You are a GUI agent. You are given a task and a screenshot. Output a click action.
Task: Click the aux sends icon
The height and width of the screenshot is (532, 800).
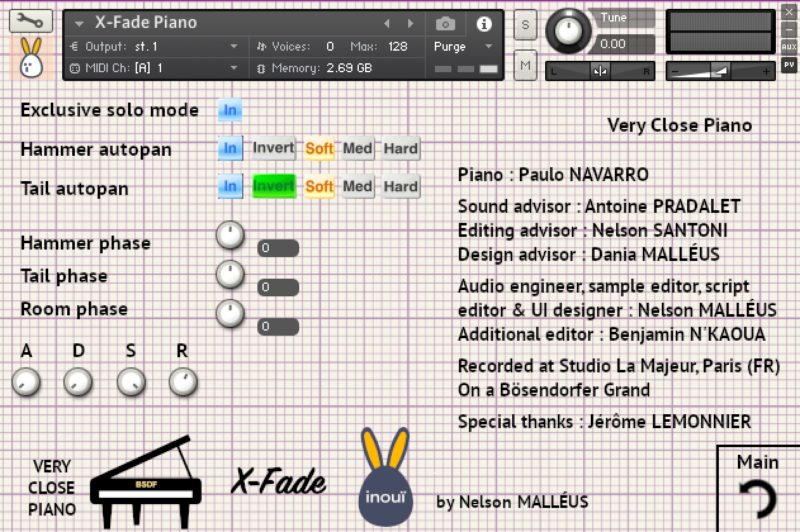(789, 46)
